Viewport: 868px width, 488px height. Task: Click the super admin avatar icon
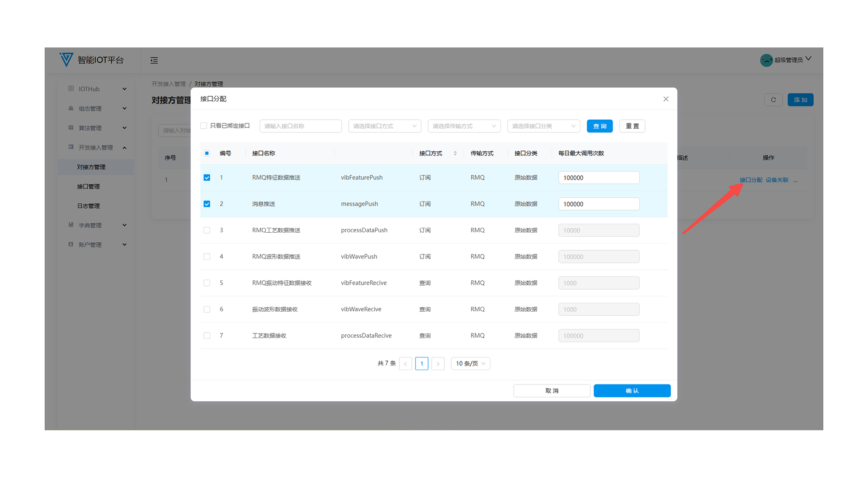pos(766,60)
